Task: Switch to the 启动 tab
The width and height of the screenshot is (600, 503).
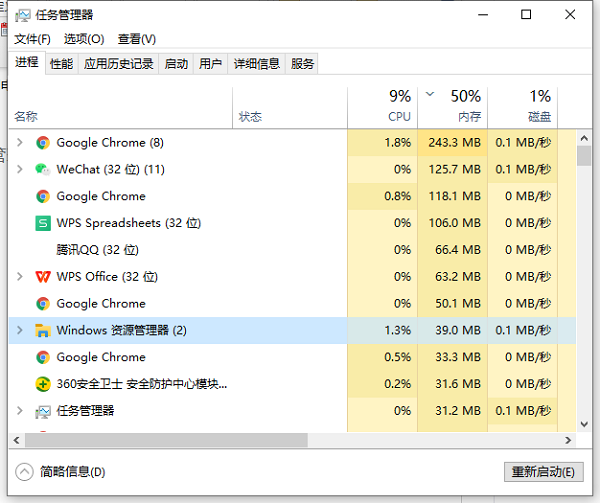Action: tap(176, 64)
